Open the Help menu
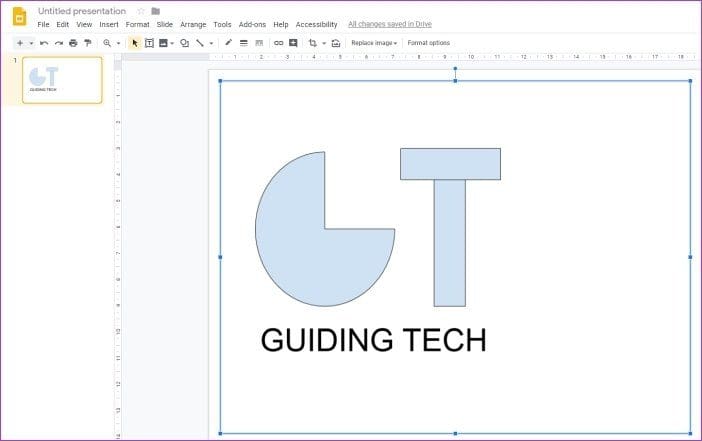The height and width of the screenshot is (441, 702). [281, 25]
